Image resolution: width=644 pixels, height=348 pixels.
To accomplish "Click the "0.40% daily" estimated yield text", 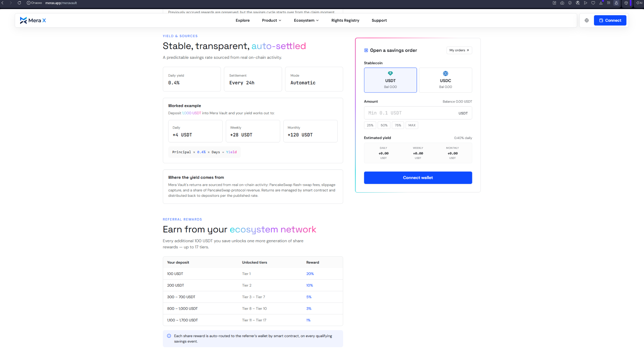I will 463,138.
